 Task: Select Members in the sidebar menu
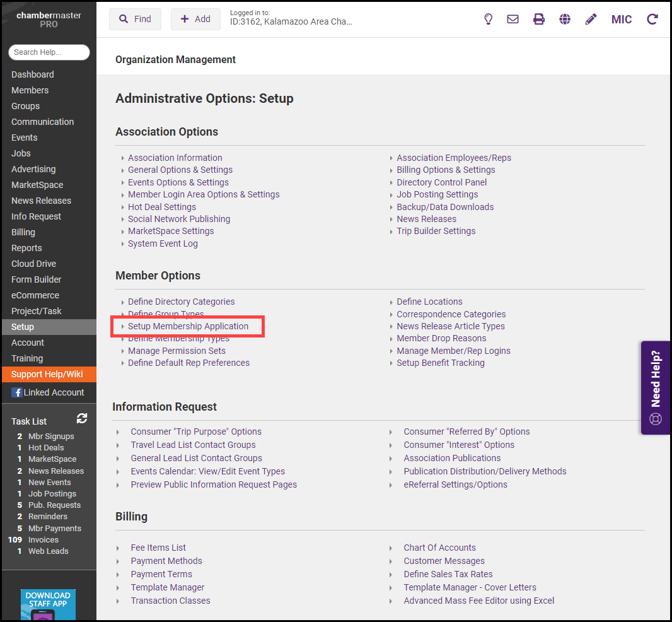click(x=30, y=90)
